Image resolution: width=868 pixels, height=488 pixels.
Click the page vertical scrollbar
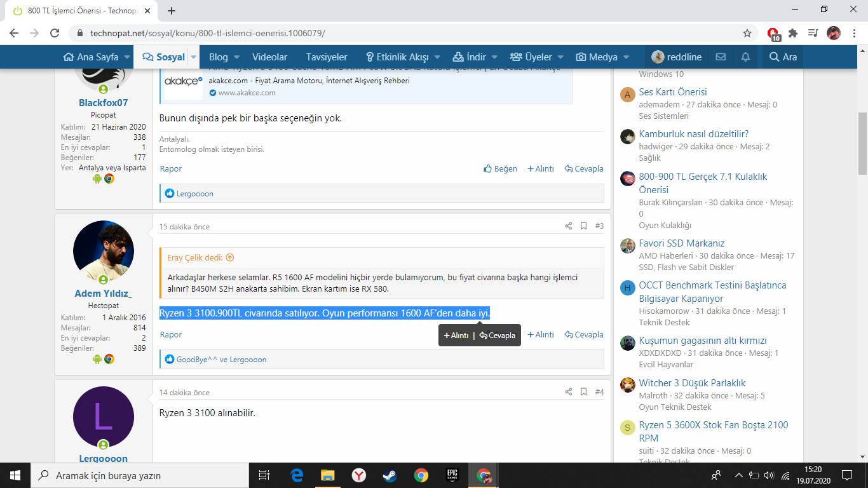(862, 144)
